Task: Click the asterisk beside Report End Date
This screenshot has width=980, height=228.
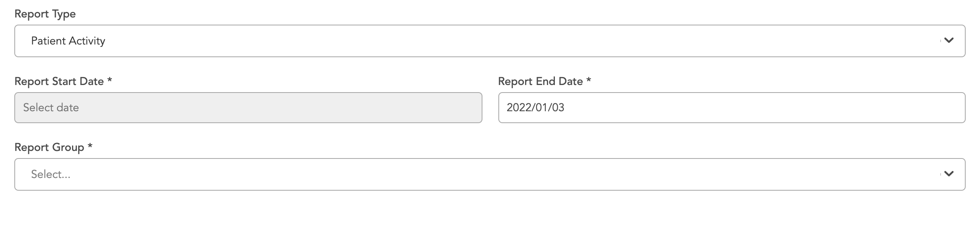Action: (x=589, y=80)
